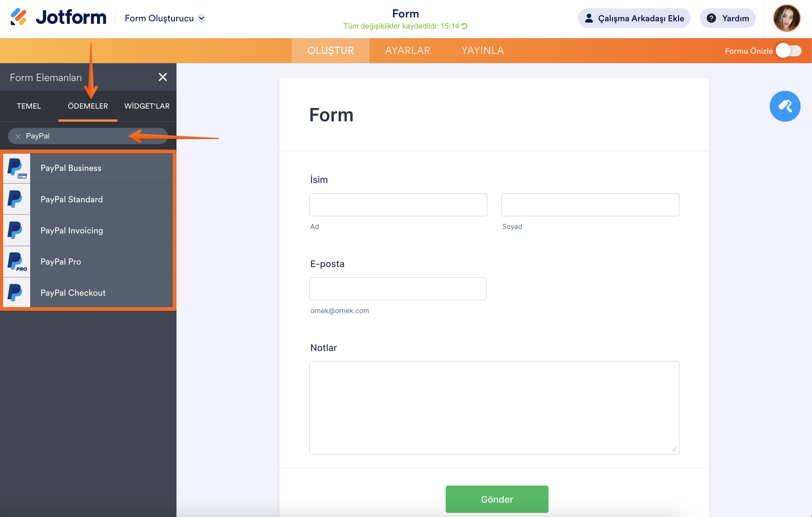Image resolution: width=812 pixels, height=517 pixels.
Task: Select the PayPal Standard logo icon
Action: pos(17,199)
